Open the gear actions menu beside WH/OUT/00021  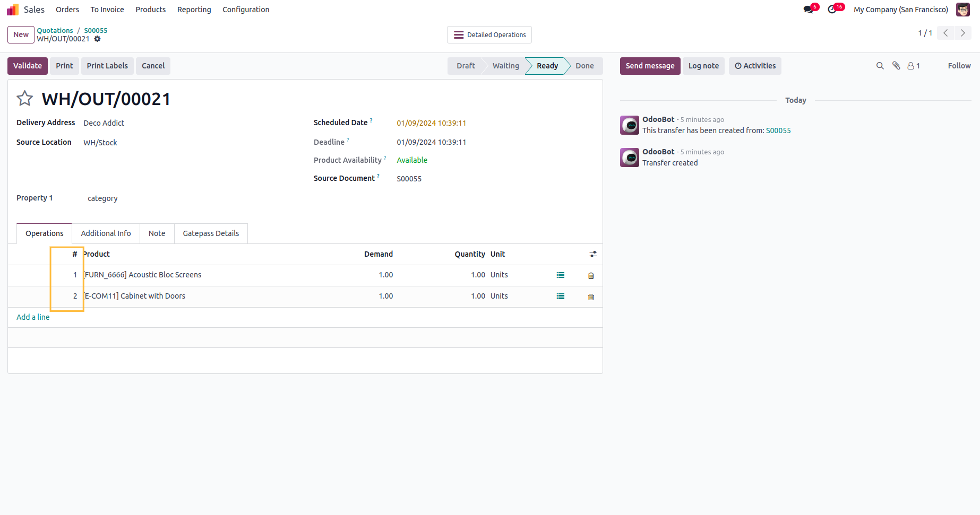pyautogui.click(x=98, y=39)
